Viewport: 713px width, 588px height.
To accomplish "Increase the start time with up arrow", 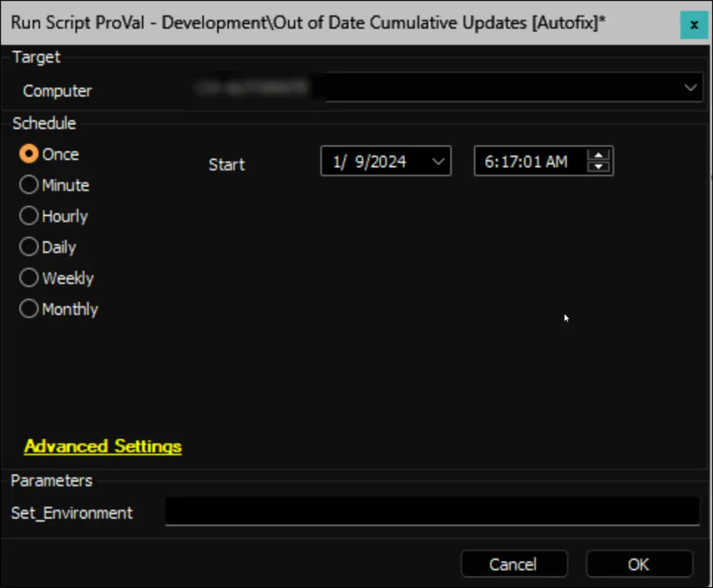I will tap(598, 155).
